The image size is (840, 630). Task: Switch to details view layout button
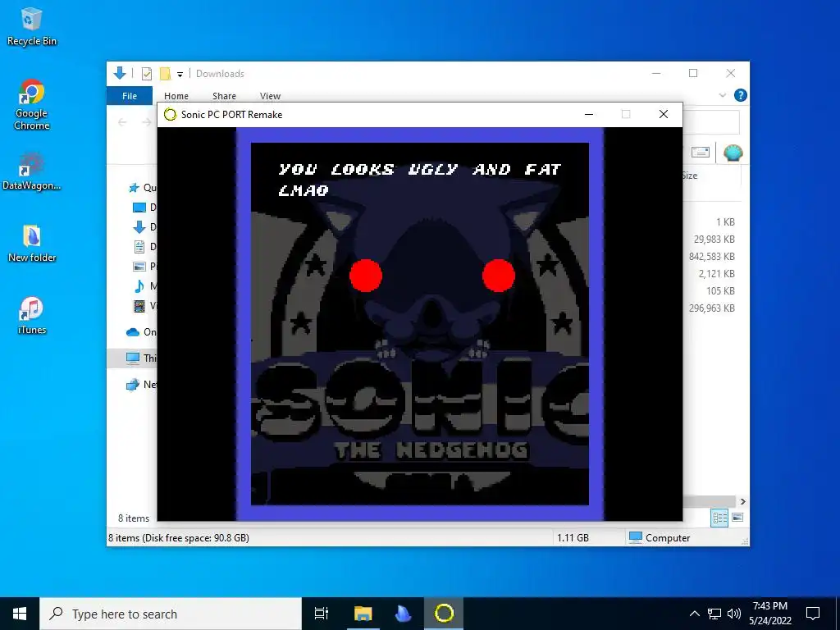pos(719,518)
